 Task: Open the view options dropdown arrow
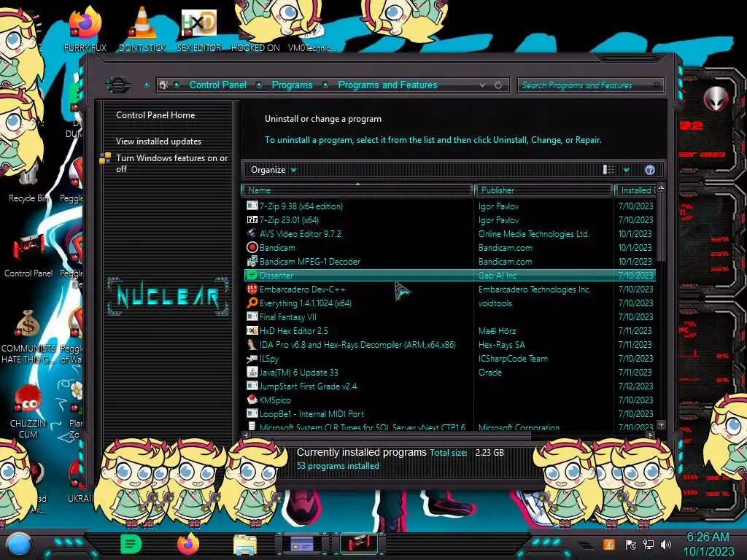pyautogui.click(x=626, y=170)
